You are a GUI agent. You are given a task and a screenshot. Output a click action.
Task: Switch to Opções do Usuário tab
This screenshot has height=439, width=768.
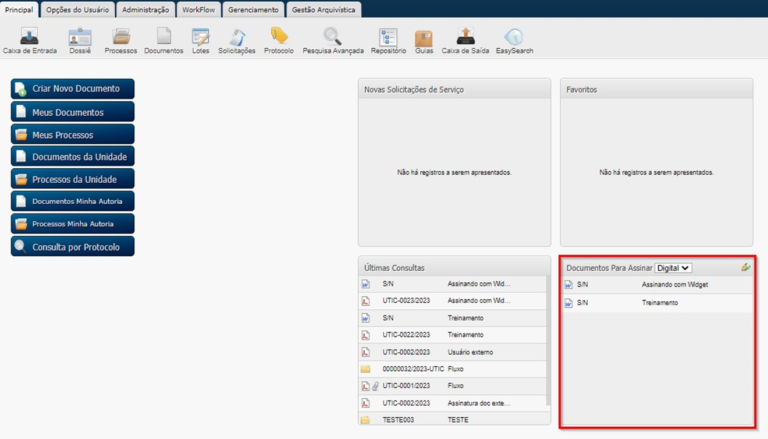coord(77,10)
